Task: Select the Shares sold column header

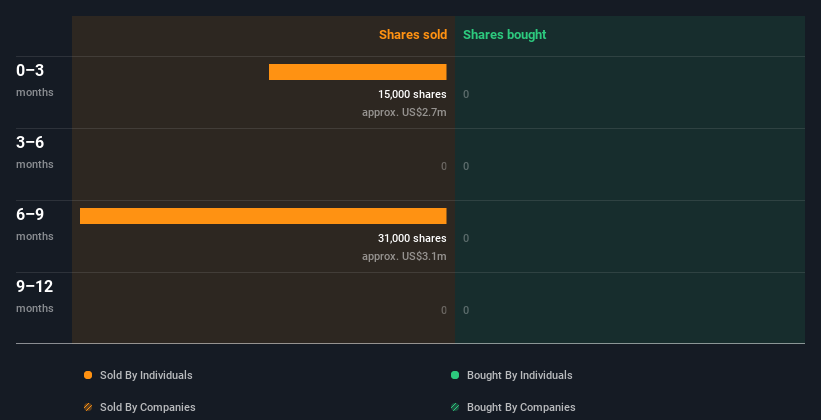Action: click(413, 35)
